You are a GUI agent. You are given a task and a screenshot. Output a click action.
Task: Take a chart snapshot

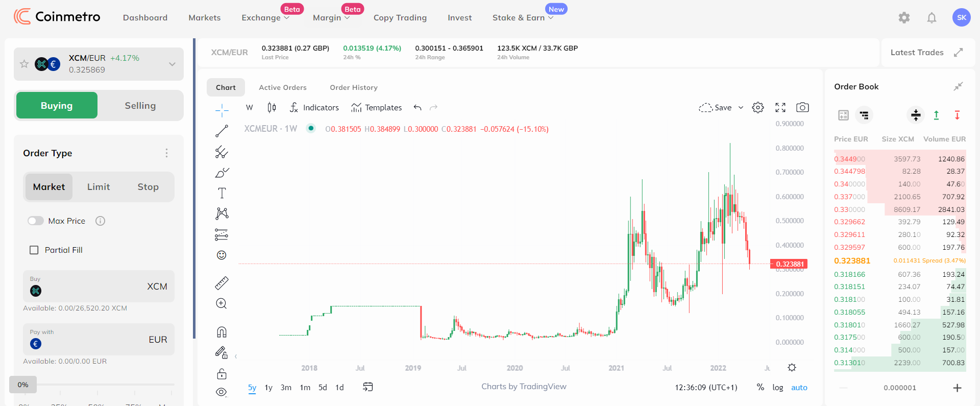(x=802, y=107)
